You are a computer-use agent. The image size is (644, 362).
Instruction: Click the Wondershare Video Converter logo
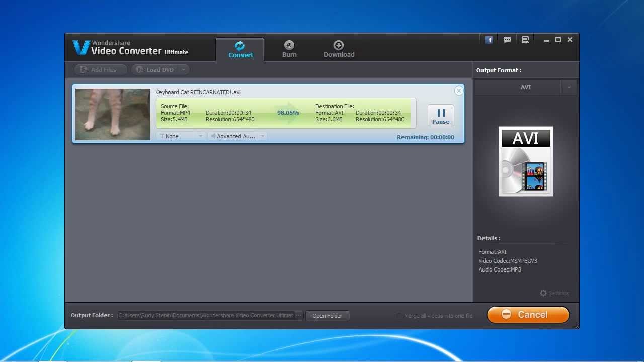[x=131, y=48]
